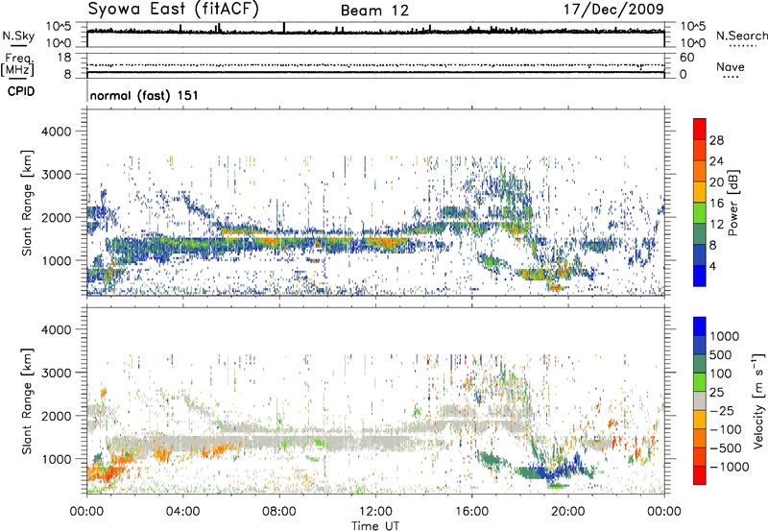
Task: Click the 'Nave' legend label
Action: 731,66
